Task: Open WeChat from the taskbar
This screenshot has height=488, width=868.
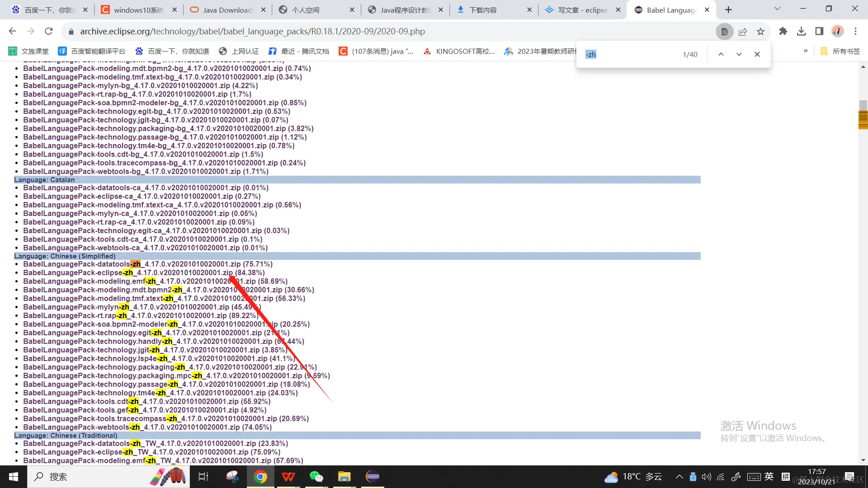Action: pos(316,477)
